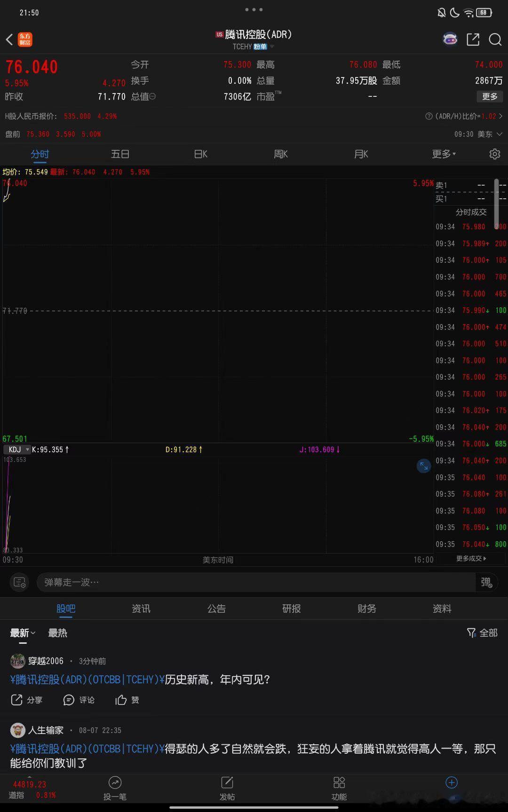This screenshot has width=508, height=812.
Task: Tap the 09:35 76.080 100 trade row
Action: point(470,511)
